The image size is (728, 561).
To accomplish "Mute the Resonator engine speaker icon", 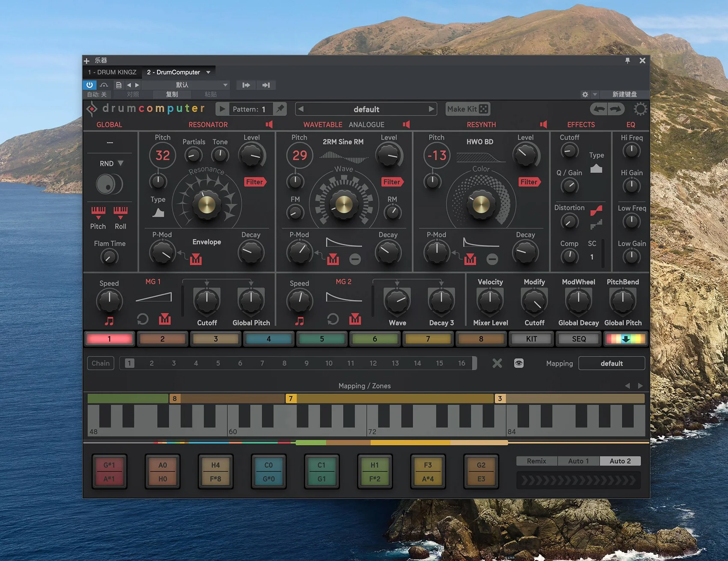I will [x=269, y=125].
